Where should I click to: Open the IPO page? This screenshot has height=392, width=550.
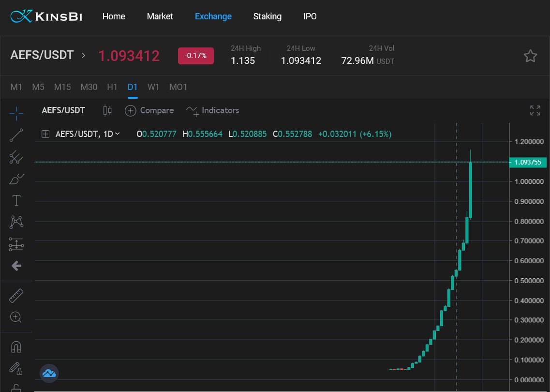point(310,16)
